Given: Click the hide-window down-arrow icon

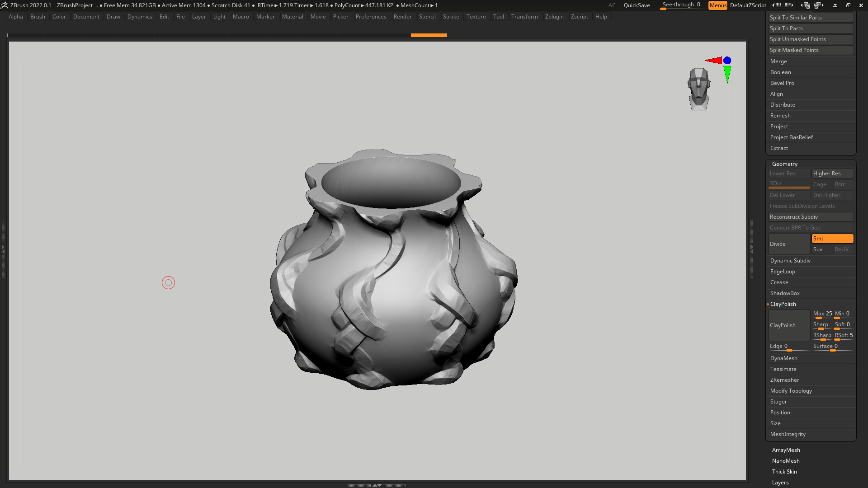Looking at the screenshot, I should 835,5.
